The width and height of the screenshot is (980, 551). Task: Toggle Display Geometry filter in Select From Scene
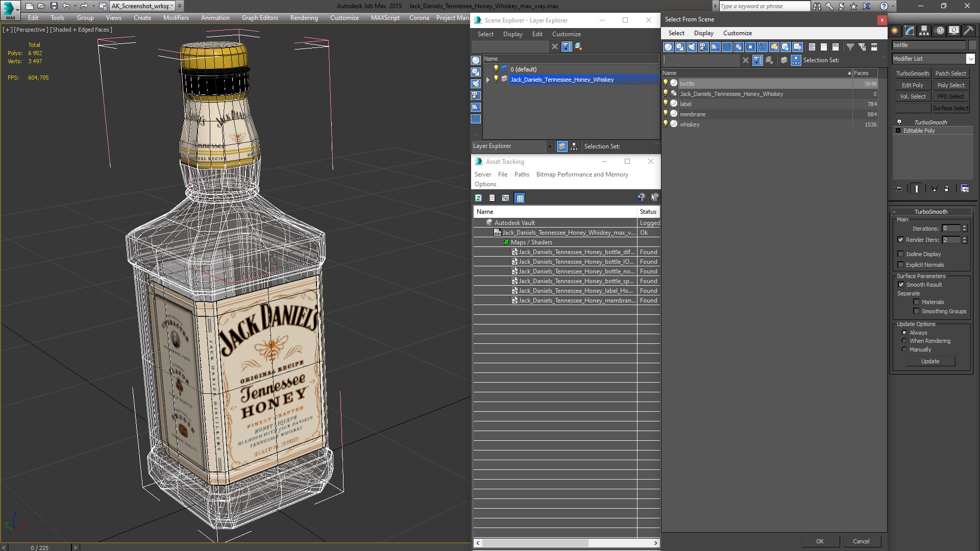pyautogui.click(x=668, y=47)
